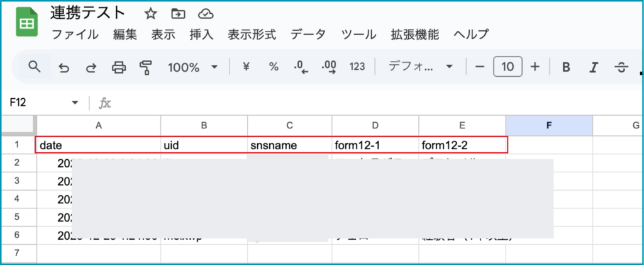Open the ファイル menu

(x=75, y=35)
